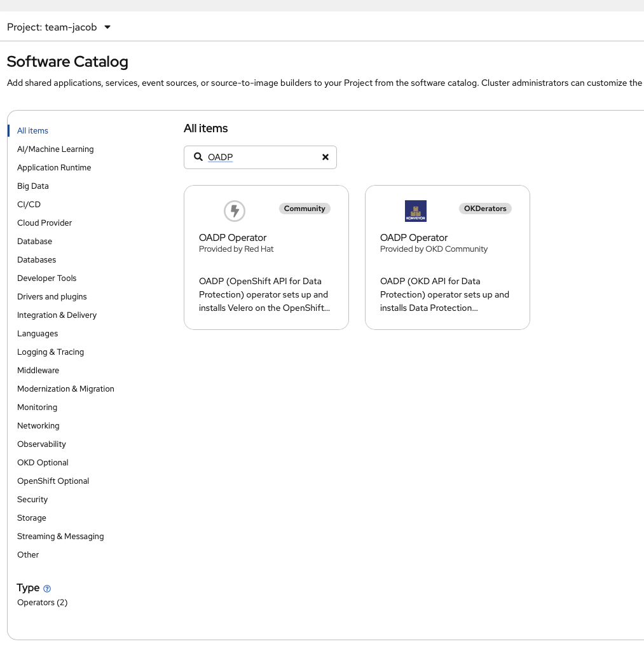Click the OKDerators badge on card
Viewport: 644px width, 651px height.
485,209
